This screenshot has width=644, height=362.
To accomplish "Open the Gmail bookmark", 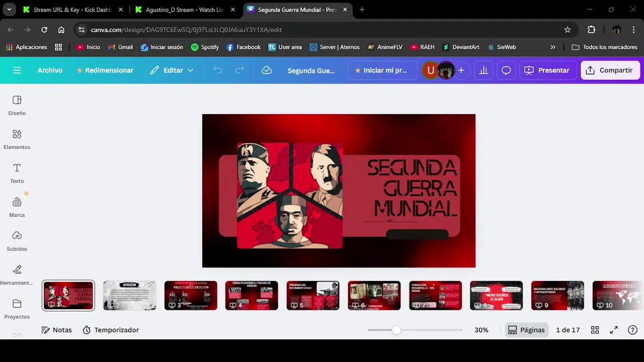I will (120, 47).
